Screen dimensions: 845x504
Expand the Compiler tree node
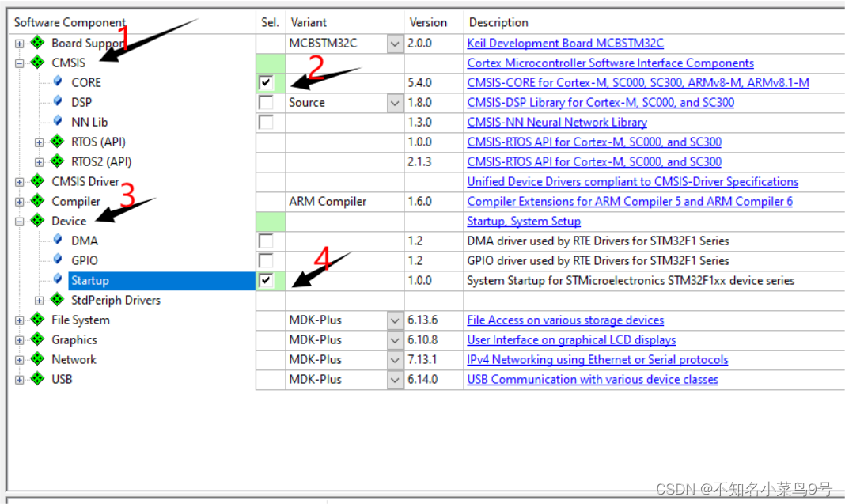click(x=20, y=202)
